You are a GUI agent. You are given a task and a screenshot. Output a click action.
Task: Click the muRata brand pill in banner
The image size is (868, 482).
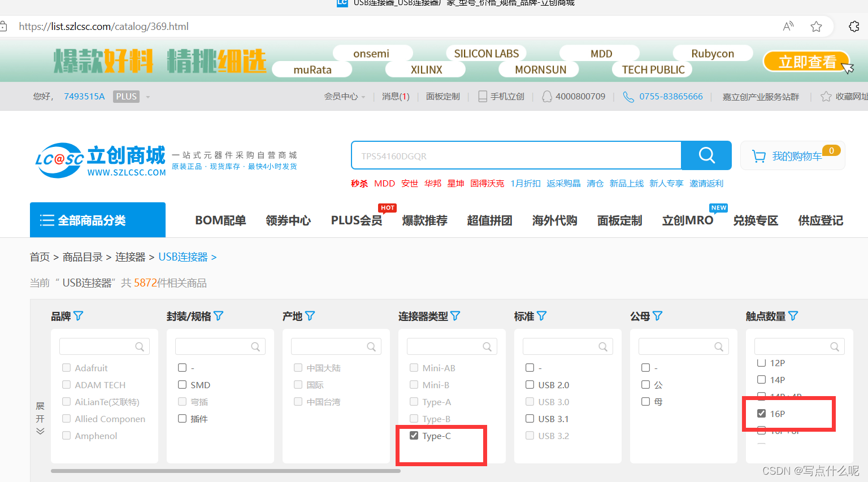click(x=313, y=70)
